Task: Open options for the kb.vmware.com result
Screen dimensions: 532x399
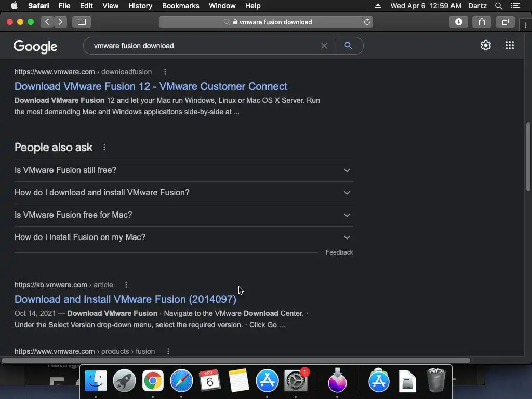Action: (126, 285)
